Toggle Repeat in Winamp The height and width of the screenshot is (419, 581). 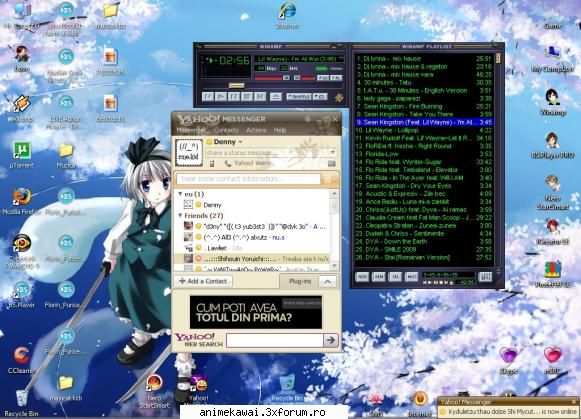pyautogui.click(x=320, y=97)
